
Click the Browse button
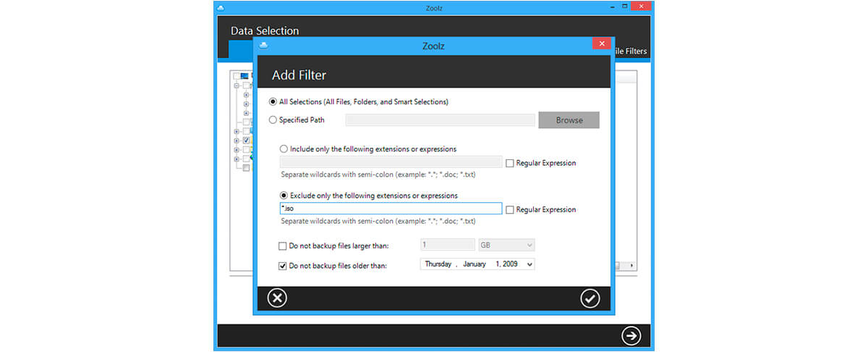(569, 120)
